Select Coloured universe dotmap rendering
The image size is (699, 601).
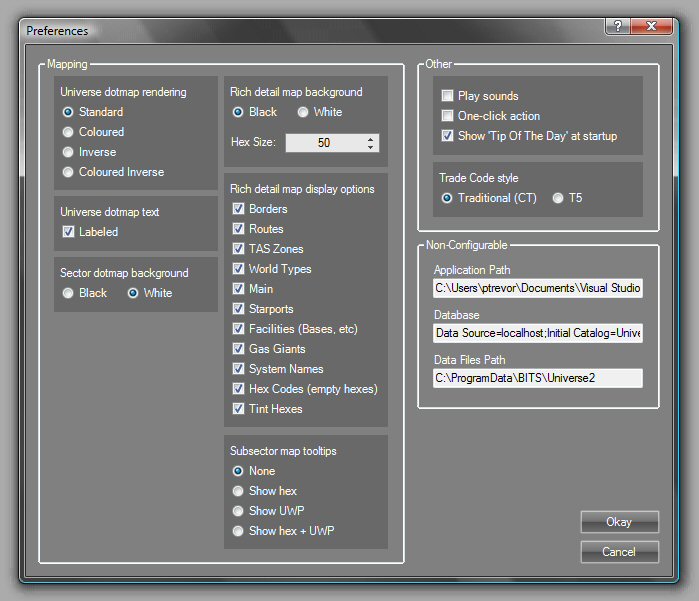[68, 132]
